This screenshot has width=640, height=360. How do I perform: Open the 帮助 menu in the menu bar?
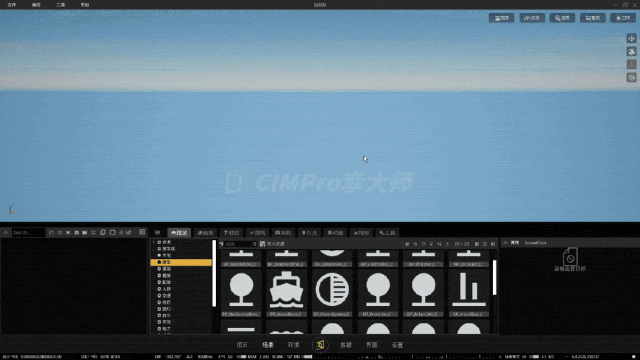click(85, 5)
